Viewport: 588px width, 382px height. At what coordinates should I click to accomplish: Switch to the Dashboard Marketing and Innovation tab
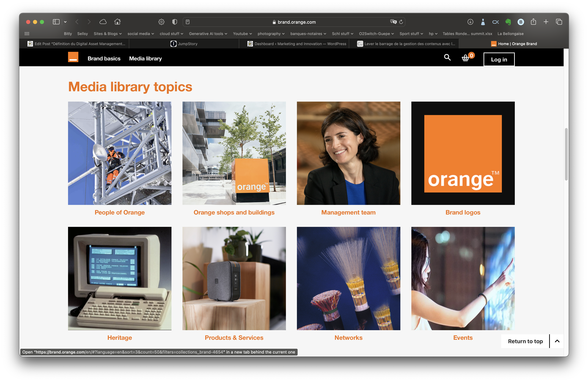pyautogui.click(x=294, y=44)
